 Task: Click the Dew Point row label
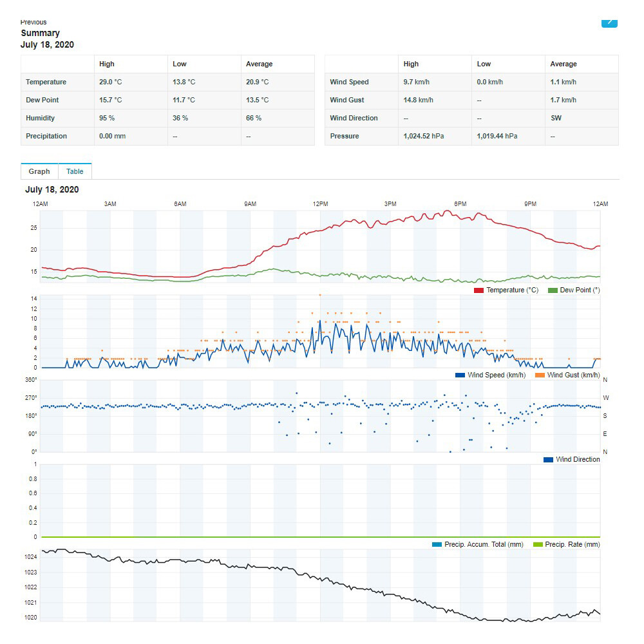click(42, 100)
